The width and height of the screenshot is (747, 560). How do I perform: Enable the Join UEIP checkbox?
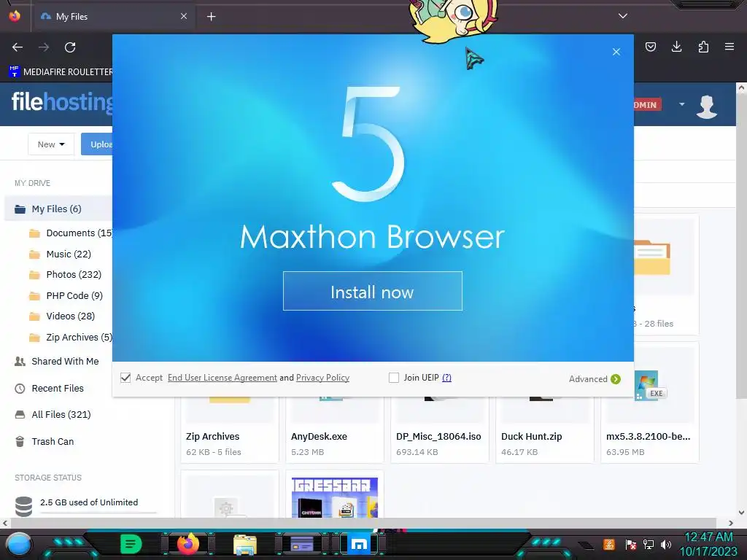[x=393, y=378]
